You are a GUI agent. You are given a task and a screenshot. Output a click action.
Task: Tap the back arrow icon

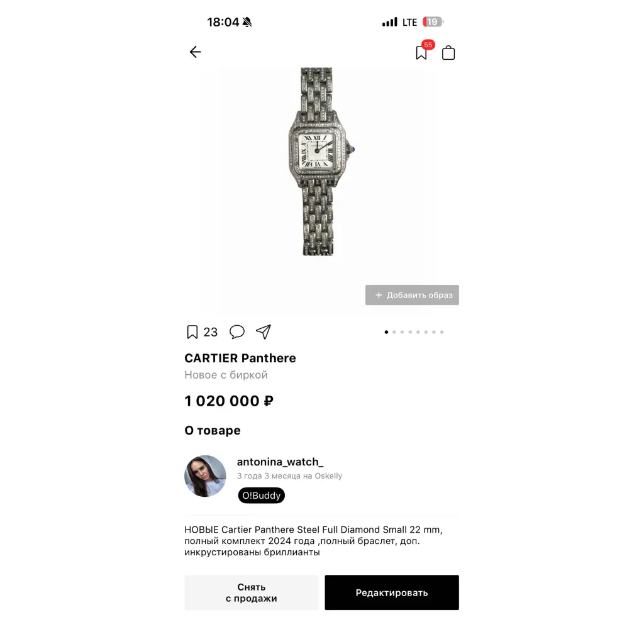[195, 52]
